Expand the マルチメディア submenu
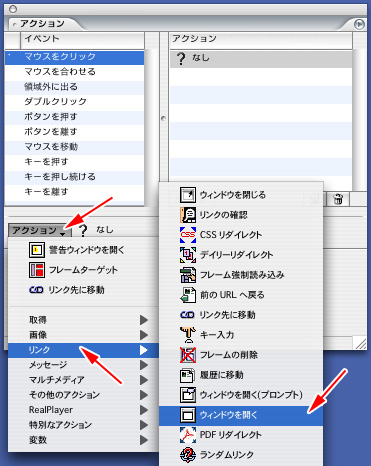 pos(83,380)
